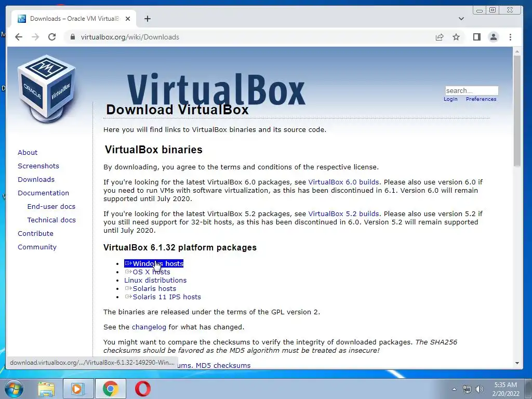This screenshot has width=532, height=399.
Task: Click the Download VirtualBox heading
Action: [x=177, y=110]
